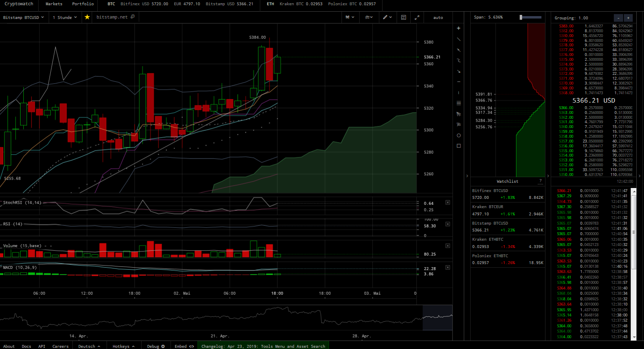This screenshot has width=644, height=349.
Task: Decrease order book grouping with minus
Action: point(618,18)
